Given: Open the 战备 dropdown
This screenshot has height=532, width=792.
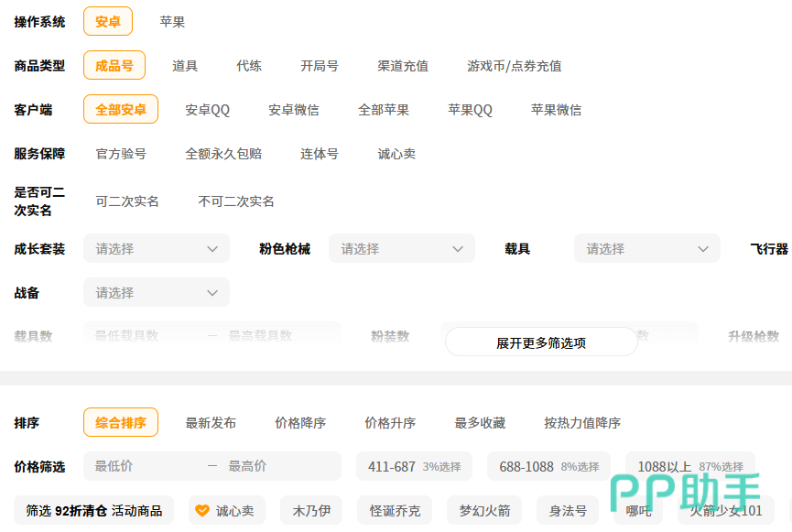Looking at the screenshot, I should coord(157,292).
